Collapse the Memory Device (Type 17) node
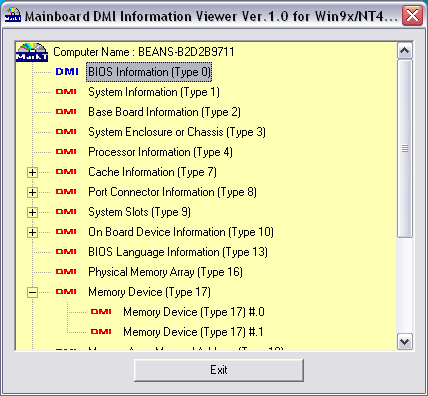Screen dimensions: 428x396 [32, 292]
